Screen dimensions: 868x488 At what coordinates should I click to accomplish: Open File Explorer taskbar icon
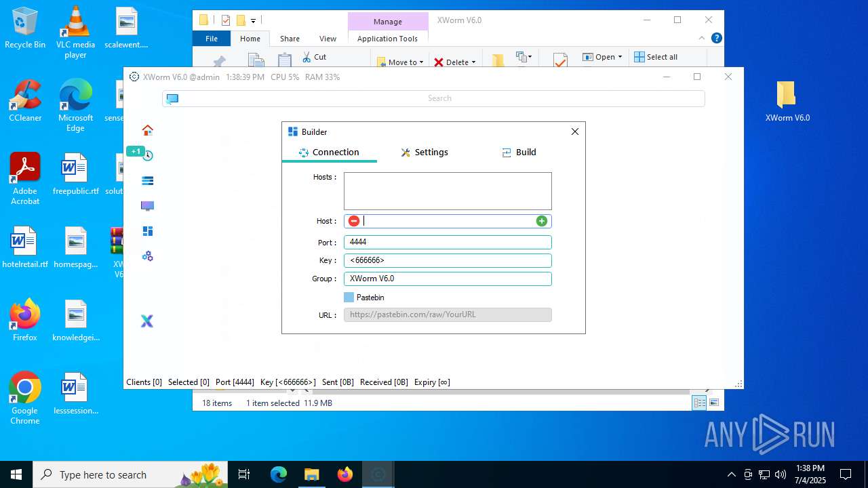coord(312,474)
